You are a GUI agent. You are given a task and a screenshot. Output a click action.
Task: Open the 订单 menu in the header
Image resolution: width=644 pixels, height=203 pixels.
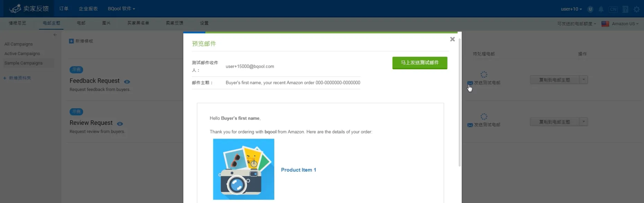pos(64,9)
